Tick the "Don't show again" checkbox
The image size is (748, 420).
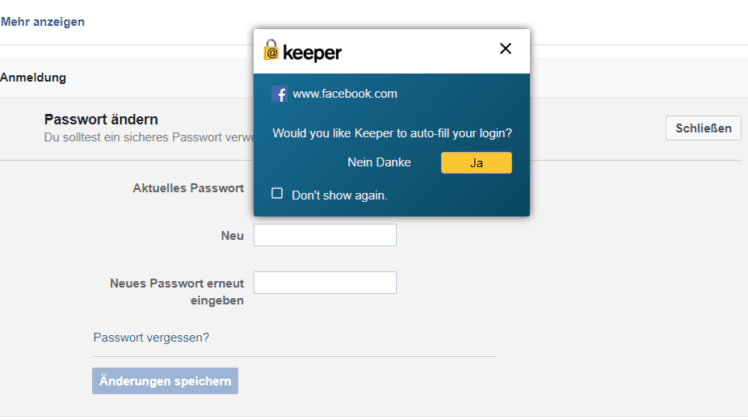[x=277, y=193]
